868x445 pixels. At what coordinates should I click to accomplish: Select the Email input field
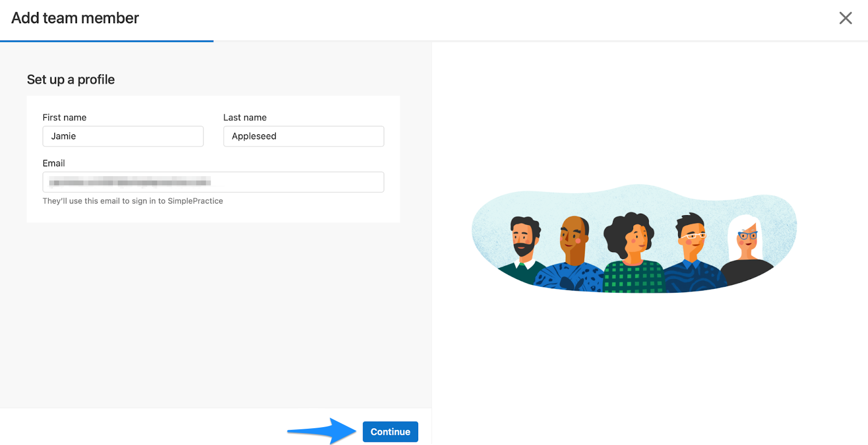(x=213, y=182)
